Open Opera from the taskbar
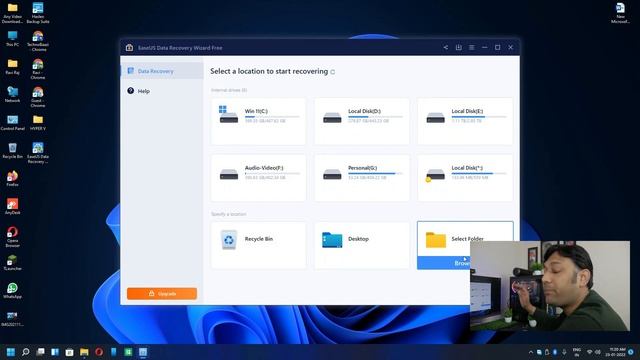The width and height of the screenshot is (640, 360). (99, 352)
